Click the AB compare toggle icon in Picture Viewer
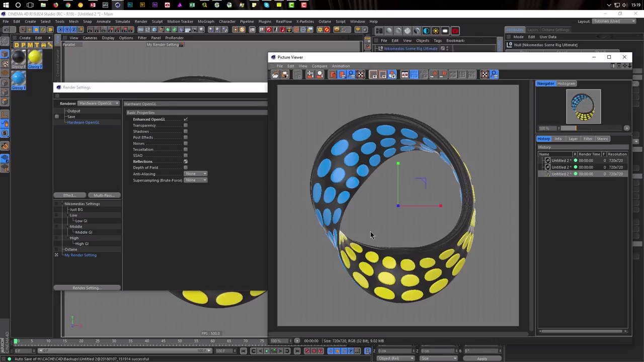This screenshot has width=644, height=362. (405, 75)
